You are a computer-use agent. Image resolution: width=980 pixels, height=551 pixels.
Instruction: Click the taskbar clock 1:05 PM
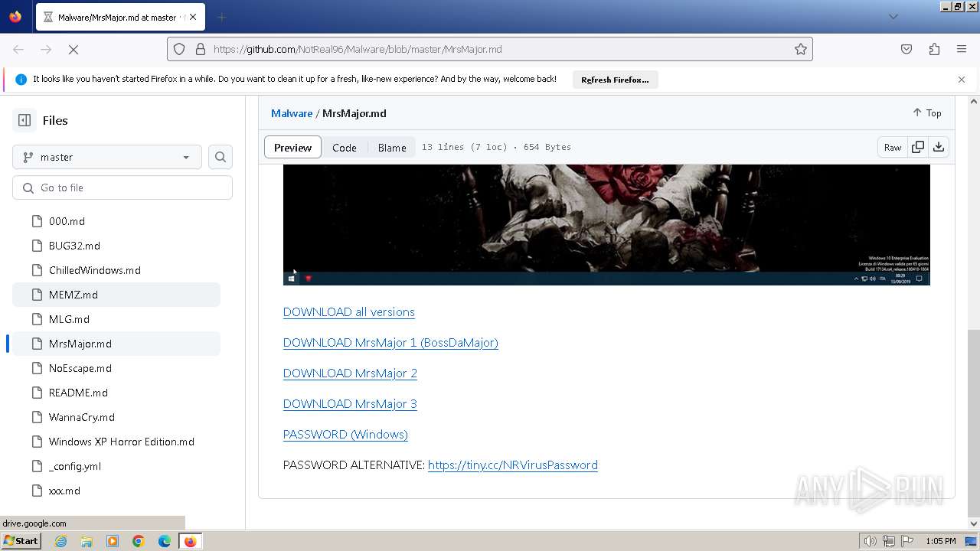pos(941,541)
